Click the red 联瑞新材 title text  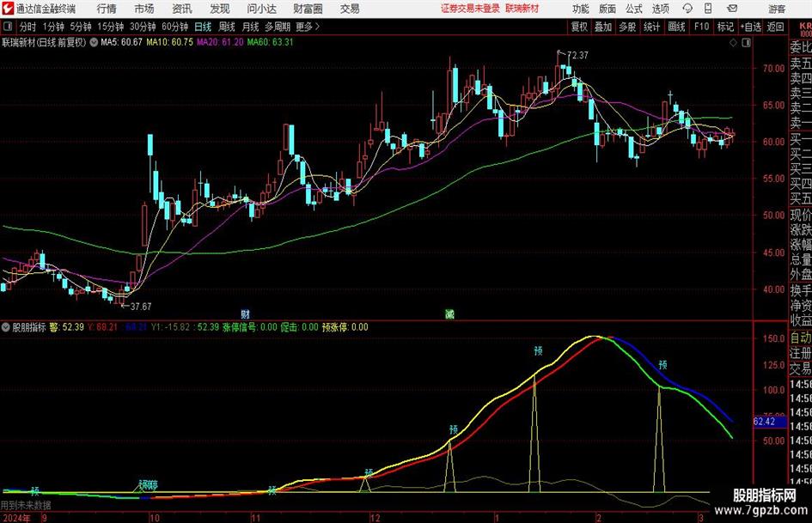point(522,9)
